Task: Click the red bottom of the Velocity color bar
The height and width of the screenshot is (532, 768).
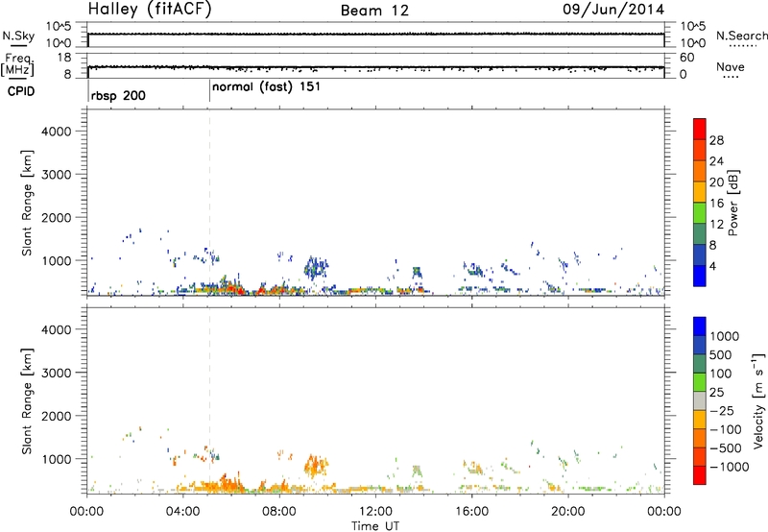Action: click(700, 475)
